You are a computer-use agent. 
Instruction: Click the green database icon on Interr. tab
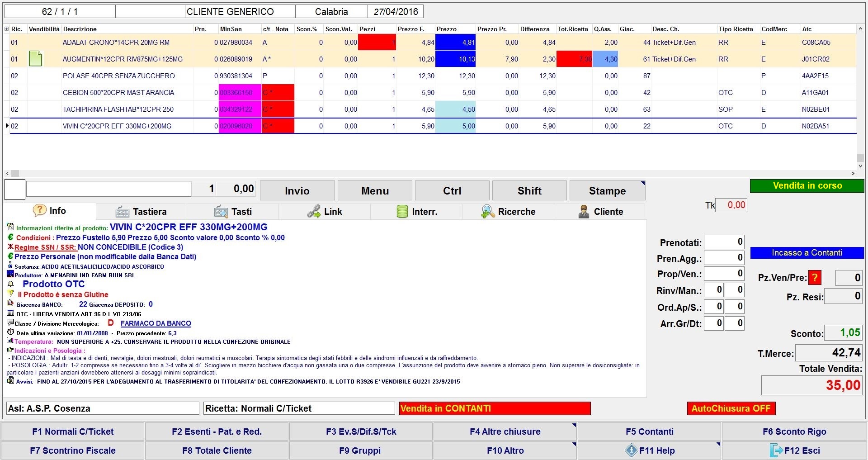coord(402,212)
